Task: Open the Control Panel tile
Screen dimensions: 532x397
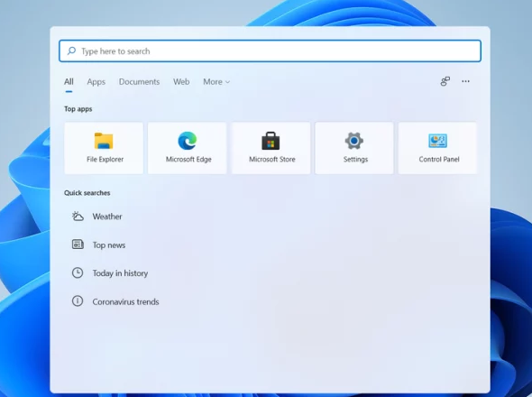Action: point(437,148)
